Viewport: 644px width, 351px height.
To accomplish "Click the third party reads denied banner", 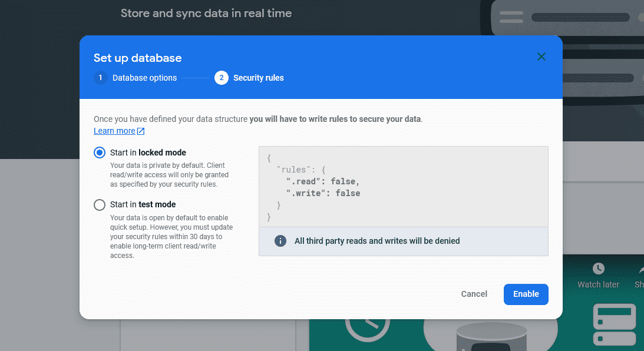I will (403, 241).
